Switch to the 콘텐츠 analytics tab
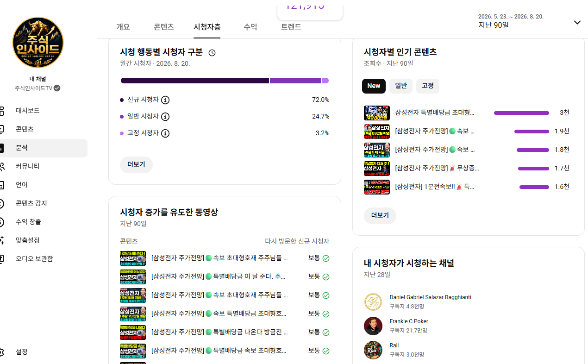This screenshot has width=588, height=364. 164,27
